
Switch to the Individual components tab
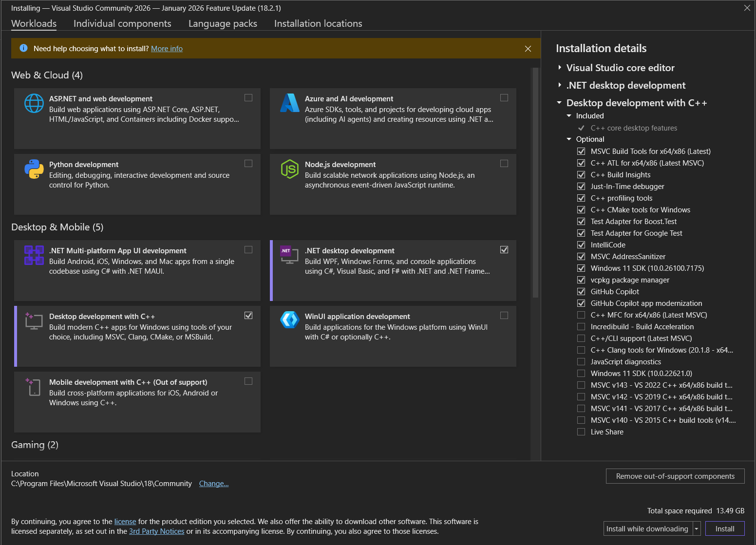[122, 23]
